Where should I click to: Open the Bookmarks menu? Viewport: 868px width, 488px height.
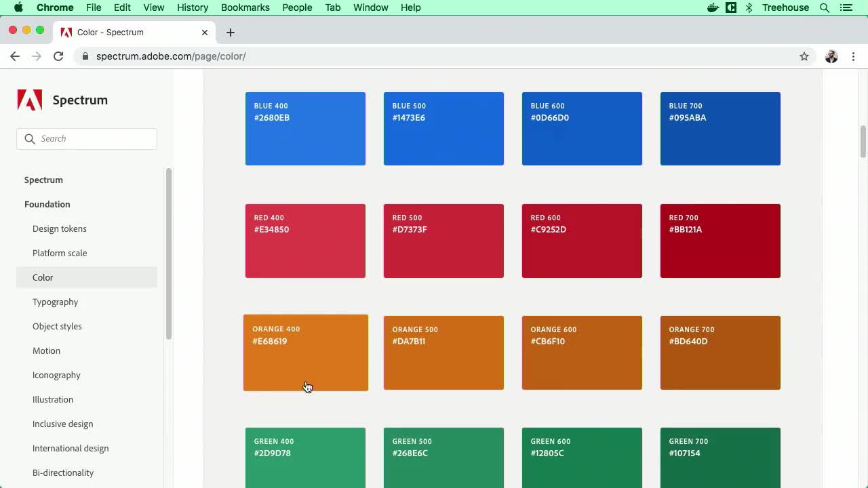pos(245,7)
